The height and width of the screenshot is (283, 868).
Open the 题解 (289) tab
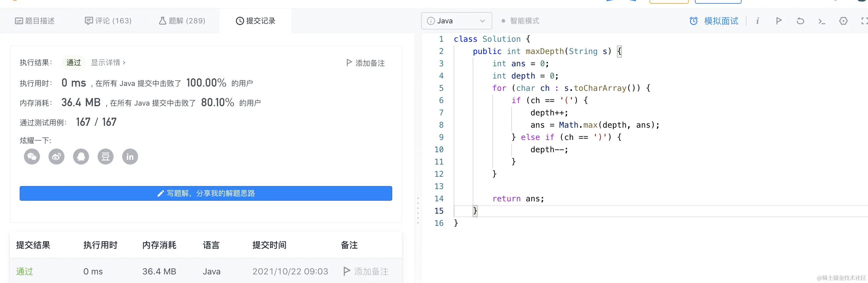pos(182,21)
